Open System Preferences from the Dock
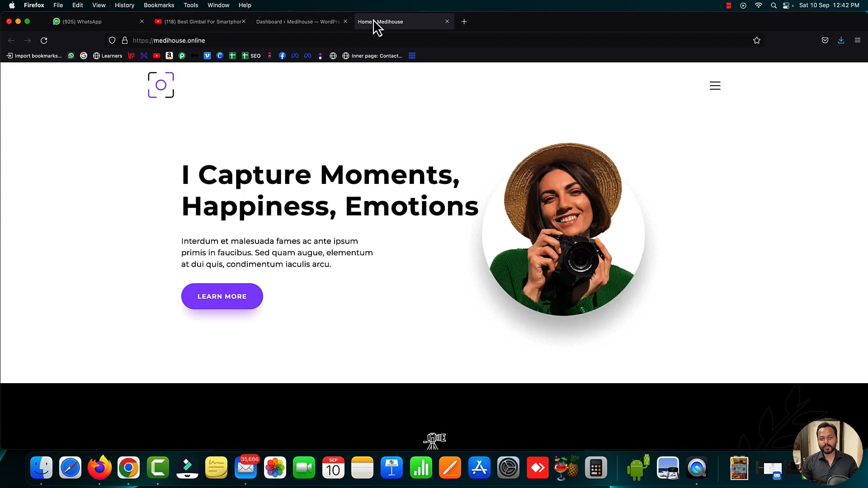Screen dimensions: 868x488 pyautogui.click(x=508, y=468)
